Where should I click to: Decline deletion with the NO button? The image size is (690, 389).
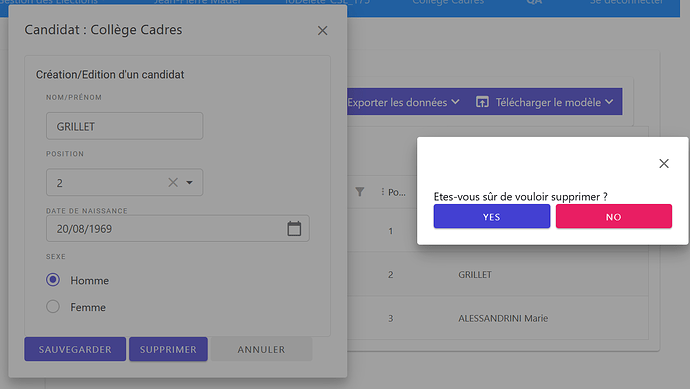[x=613, y=216]
